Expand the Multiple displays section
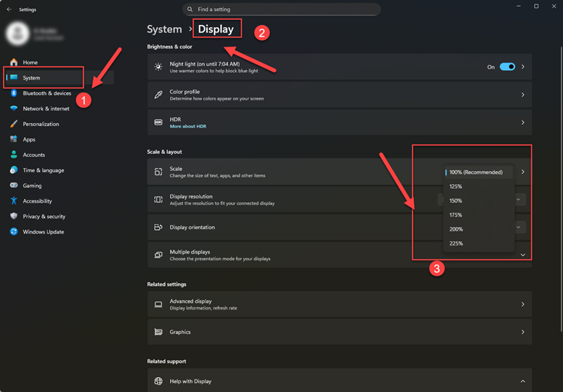Viewport: 563px width, 392px height. (x=522, y=255)
